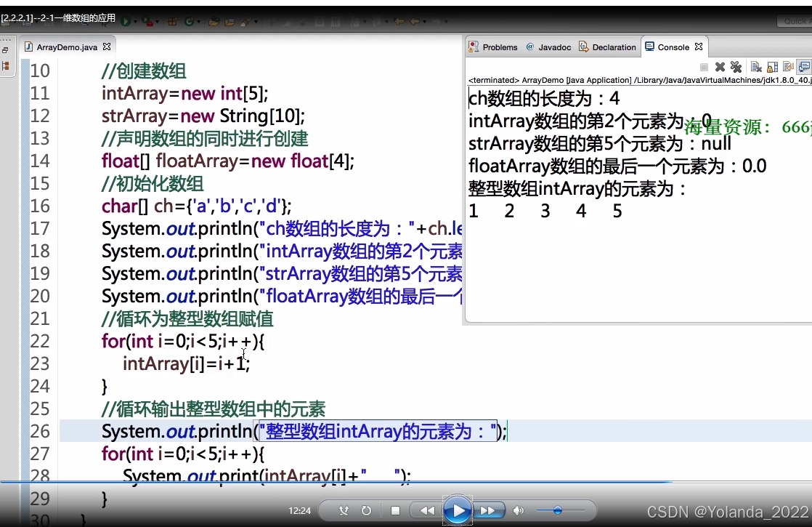Click the New Java Class toolbar icon

pyautogui.click(x=189, y=21)
